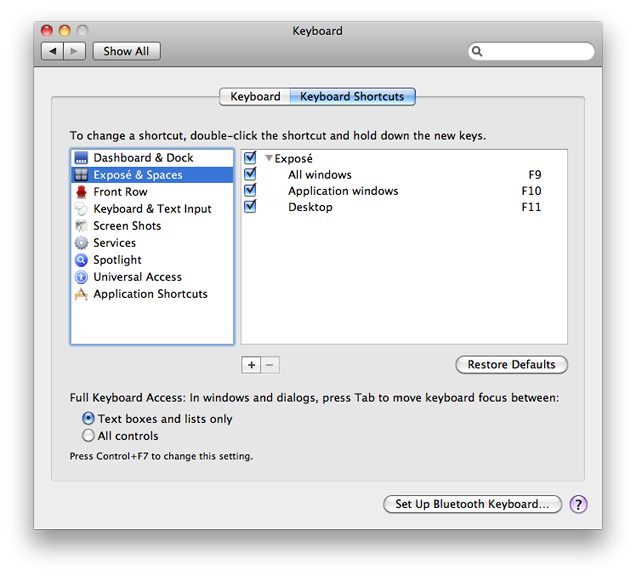636x576 pixels.
Task: Uncheck the All windows shortcut checkbox
Action: point(250,174)
